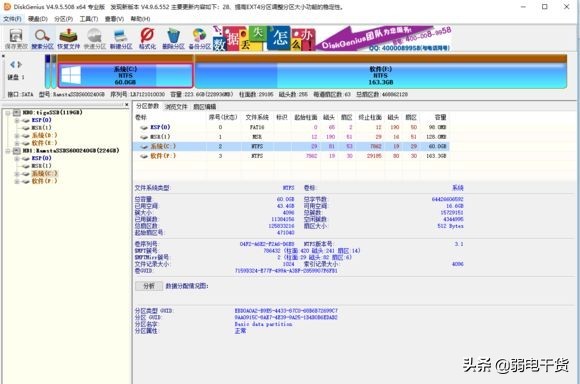Click the 序号(状态) column header
The width and height of the screenshot is (580, 384).
(223, 117)
